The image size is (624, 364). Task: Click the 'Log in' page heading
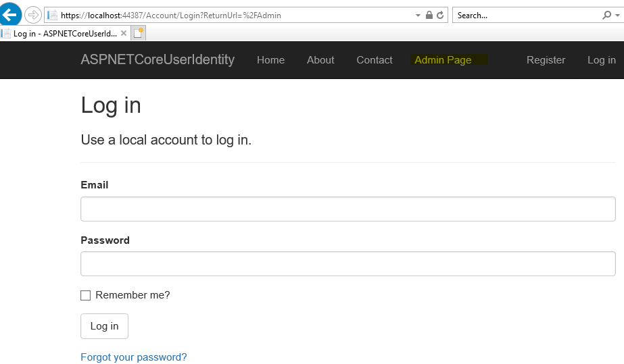(111, 106)
